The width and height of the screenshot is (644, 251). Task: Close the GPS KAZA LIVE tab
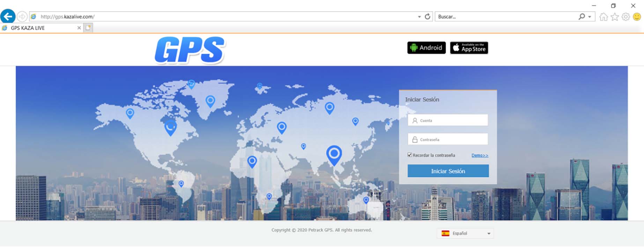[79, 28]
